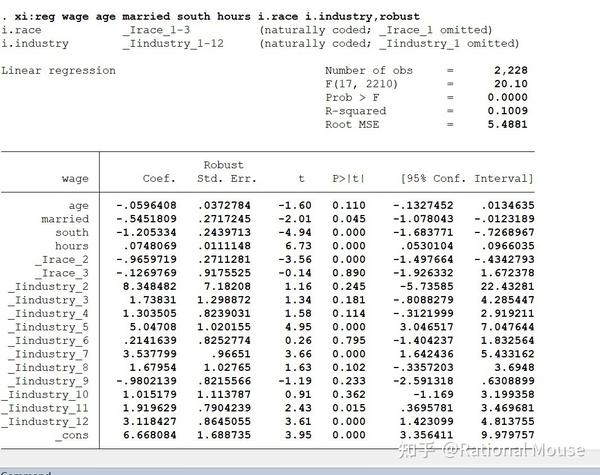Viewport: 600px width, 475px height.
Task: Select the south coefficient -1.205334
Action: click(x=146, y=232)
